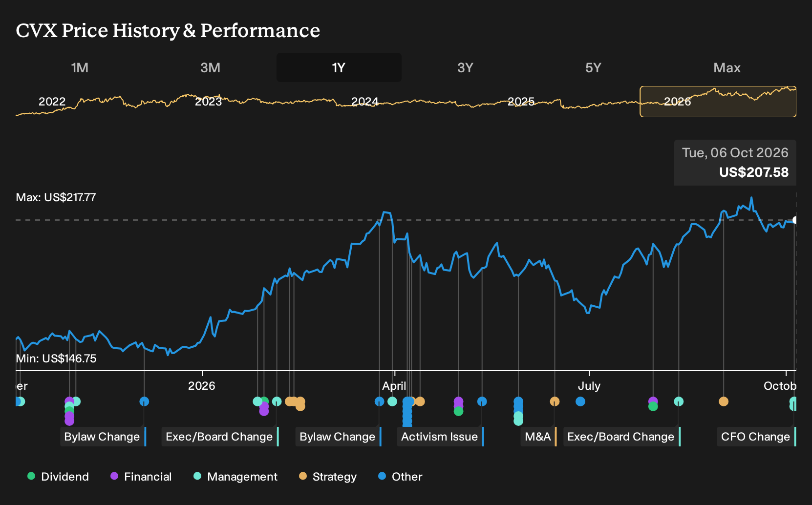The height and width of the screenshot is (505, 812).
Task: Click the Min: US$146.75 label
Action: [56, 358]
